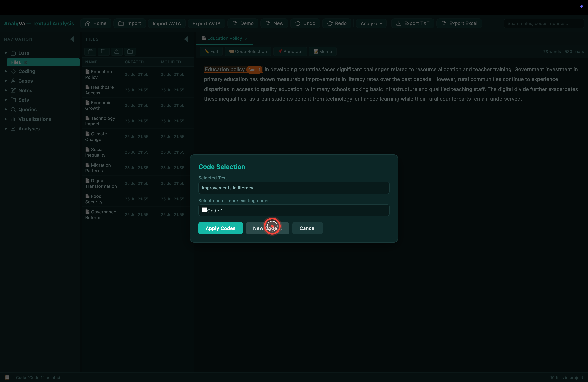Click the status bar clipboard icon
The width and height of the screenshot is (588, 382).
[7, 377]
